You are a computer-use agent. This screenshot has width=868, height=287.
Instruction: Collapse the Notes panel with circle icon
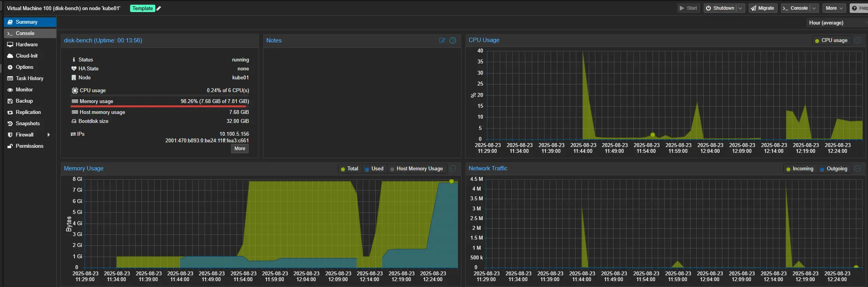(453, 40)
